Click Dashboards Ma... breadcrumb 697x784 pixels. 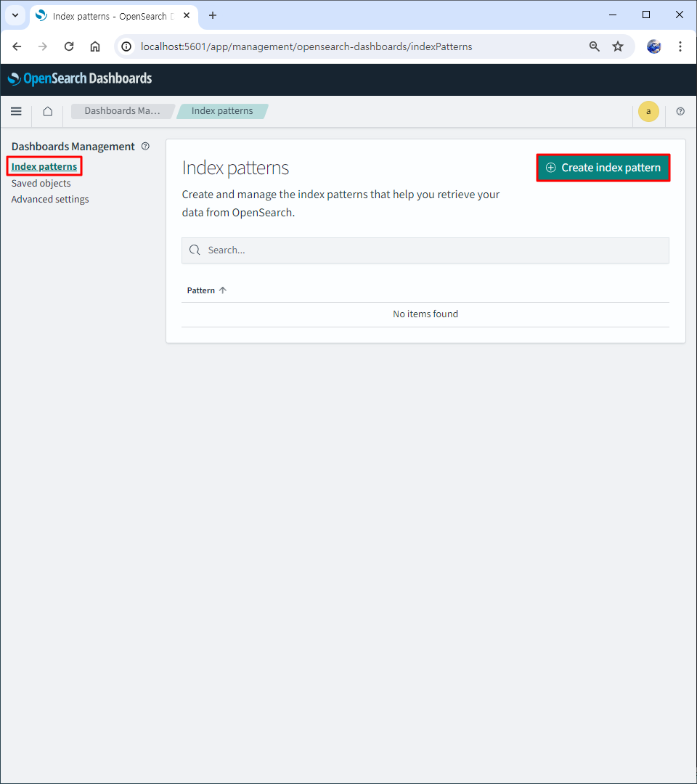click(x=122, y=111)
